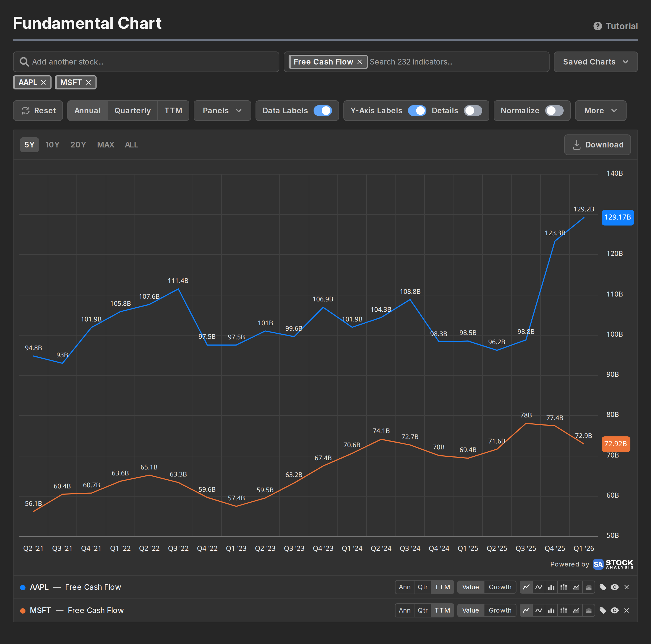Switch MSFT series to filled area chart
The image size is (651, 644).
pos(588,610)
